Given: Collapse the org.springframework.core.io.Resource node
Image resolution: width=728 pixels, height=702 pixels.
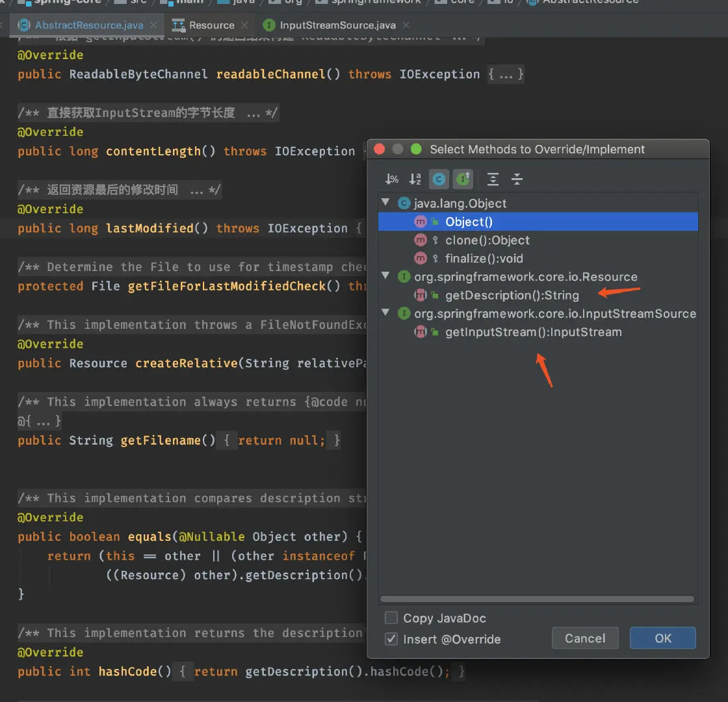Looking at the screenshot, I should (x=385, y=276).
